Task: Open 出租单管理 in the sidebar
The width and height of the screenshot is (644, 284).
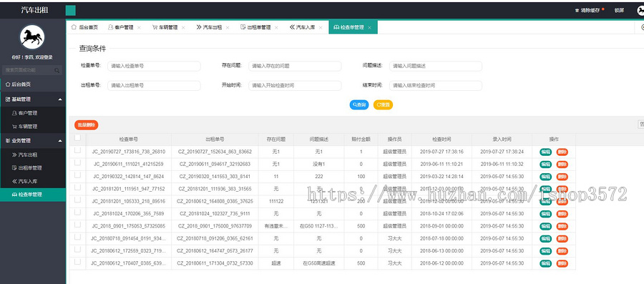Action: click(33, 168)
